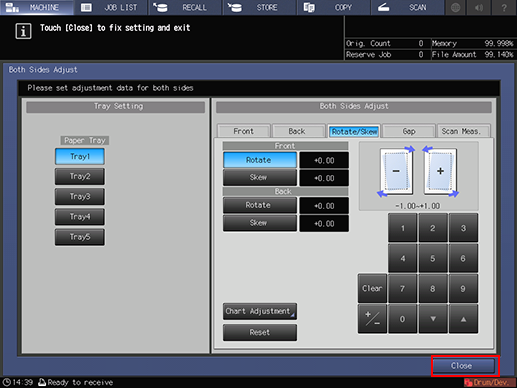Tap the plus rotation diagram icon
517x388 pixels.
(440, 171)
